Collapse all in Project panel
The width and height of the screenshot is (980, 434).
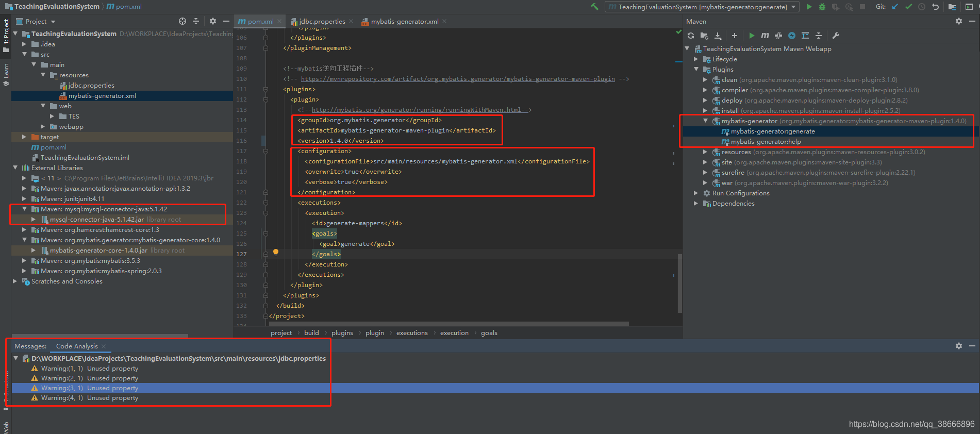click(196, 21)
